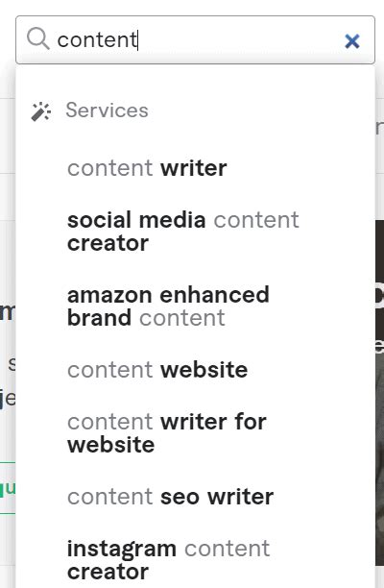Select the Services category header

coord(107,110)
